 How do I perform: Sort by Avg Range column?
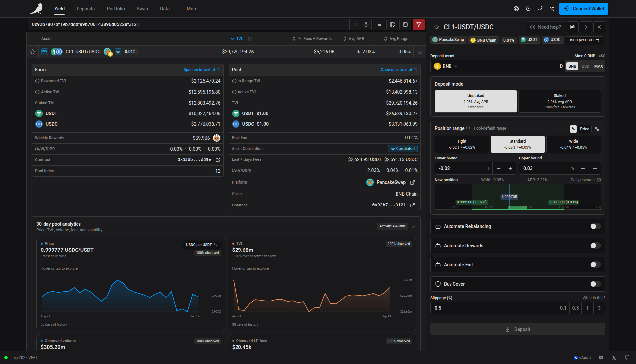point(396,39)
